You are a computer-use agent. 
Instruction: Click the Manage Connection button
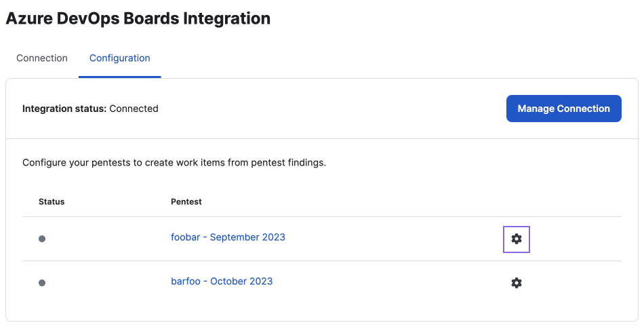[x=563, y=109]
